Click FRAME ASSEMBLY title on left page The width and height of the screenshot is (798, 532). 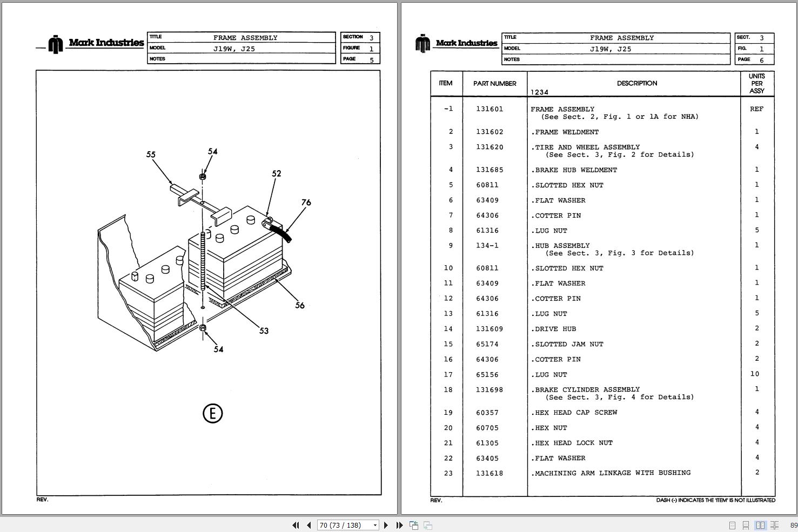245,38
